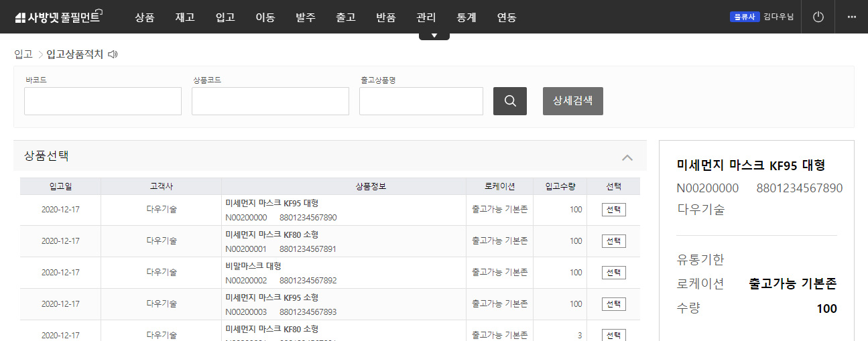This screenshot has height=341, width=868.
Task: Click the speaker icon beside 입고상품적치
Action: (x=113, y=55)
